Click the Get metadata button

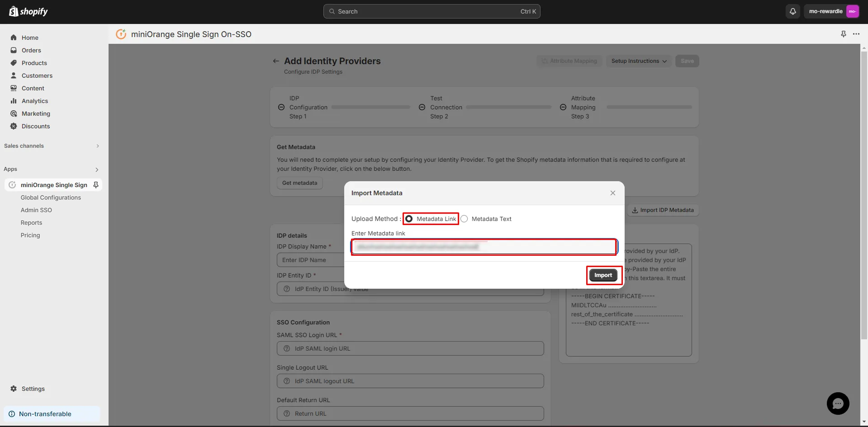(299, 183)
